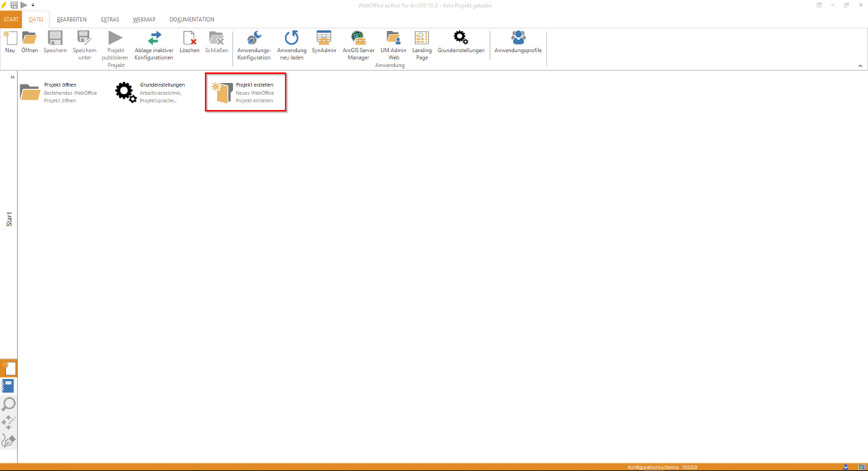Image resolution: width=868 pixels, height=471 pixels.
Task: Click the magnifier search icon in sidebar
Action: (x=8, y=405)
